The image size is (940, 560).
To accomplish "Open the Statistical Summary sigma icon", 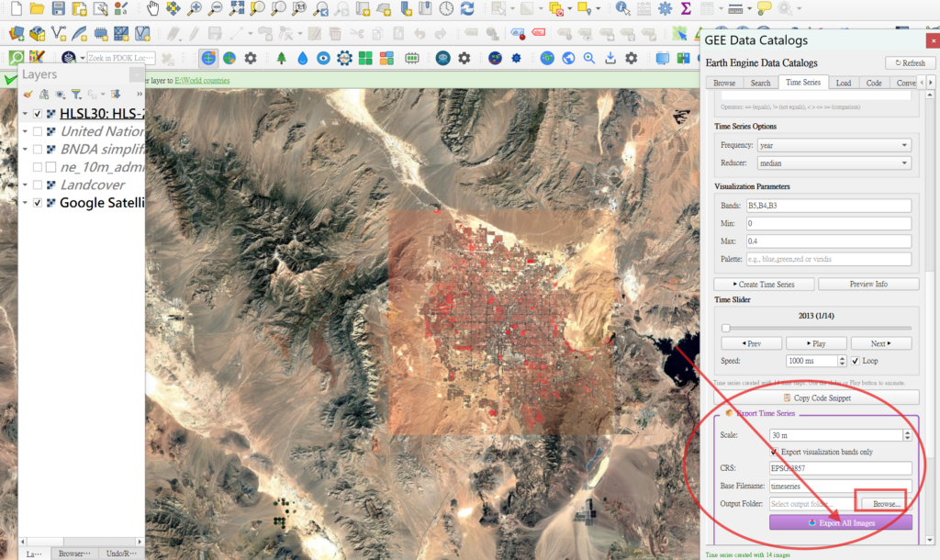I will [686, 9].
